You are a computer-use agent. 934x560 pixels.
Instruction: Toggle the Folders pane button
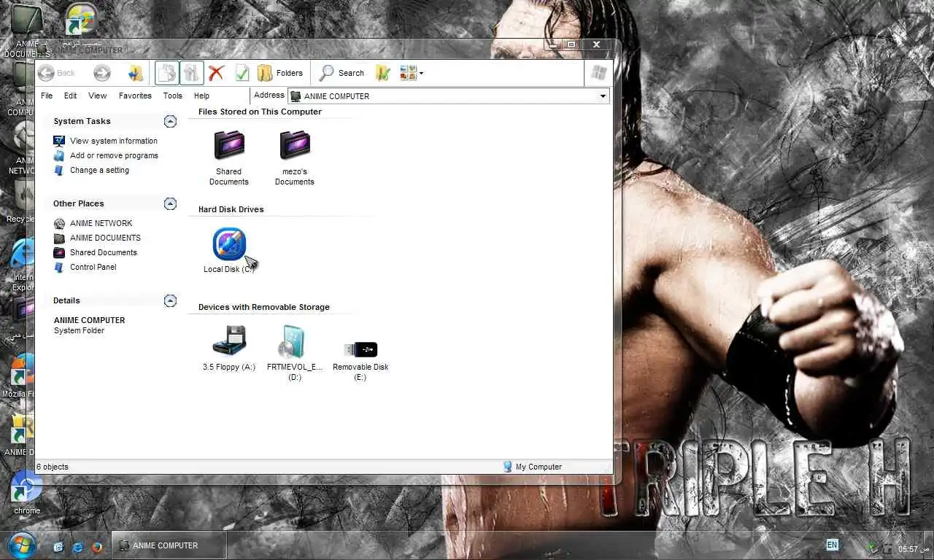(280, 73)
